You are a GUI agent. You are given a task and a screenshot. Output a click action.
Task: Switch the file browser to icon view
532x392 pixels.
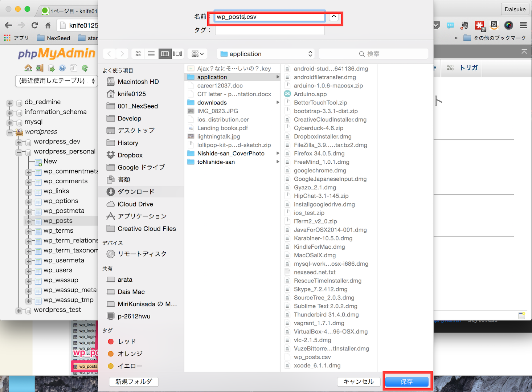pos(138,53)
